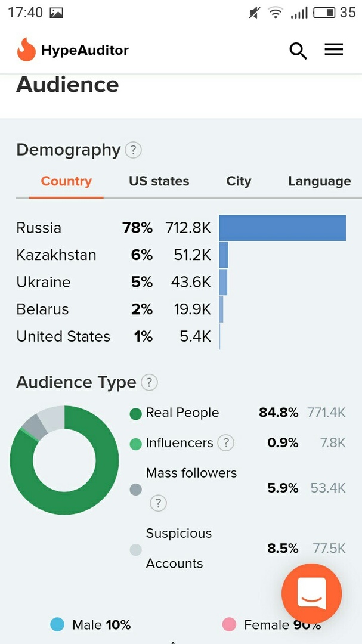Switch to the City tab
Screen dimensions: 362x644
[239, 181]
